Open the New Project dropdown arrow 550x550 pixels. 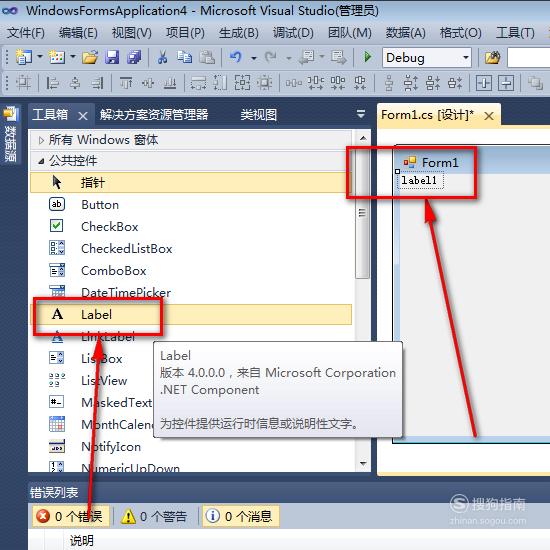point(40,56)
